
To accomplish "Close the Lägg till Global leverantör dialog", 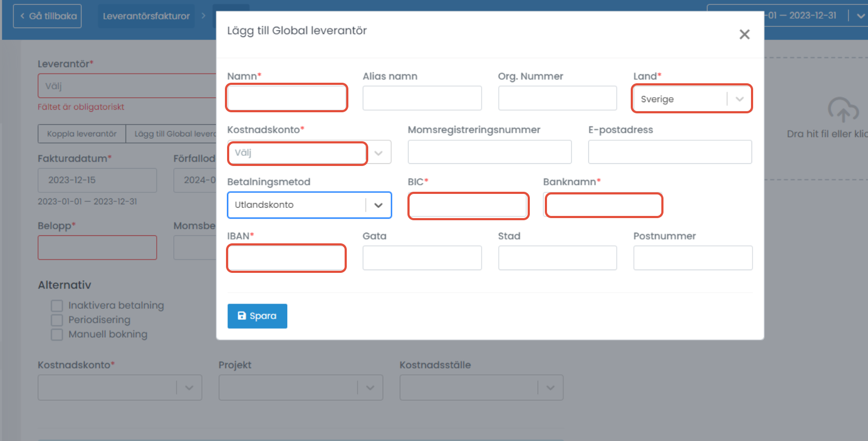I will (x=744, y=34).
